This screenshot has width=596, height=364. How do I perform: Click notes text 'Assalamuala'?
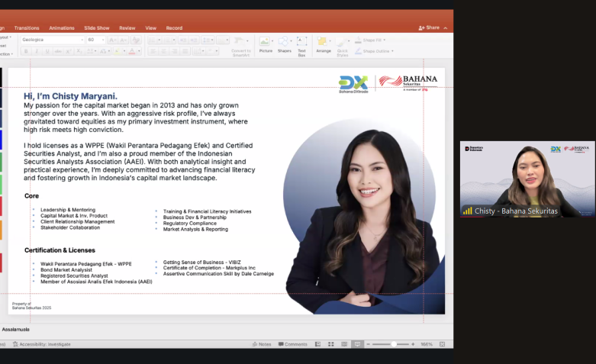15,330
